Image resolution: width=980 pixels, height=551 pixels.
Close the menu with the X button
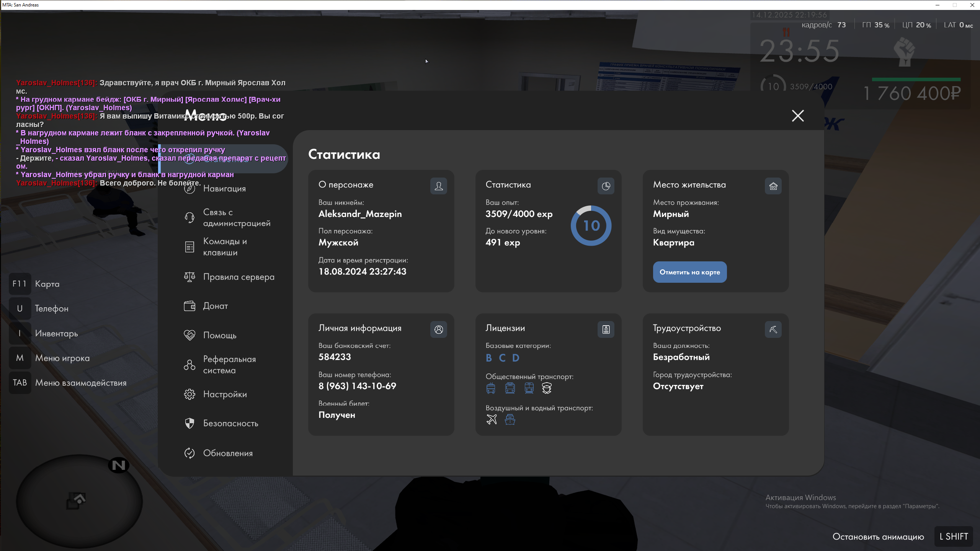click(798, 116)
